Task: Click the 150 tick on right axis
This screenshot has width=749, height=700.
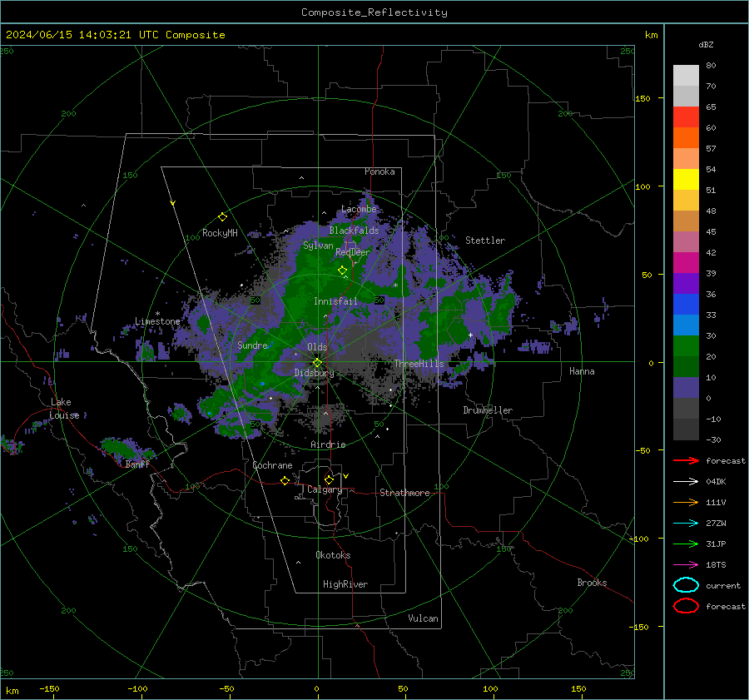Action: coord(642,98)
